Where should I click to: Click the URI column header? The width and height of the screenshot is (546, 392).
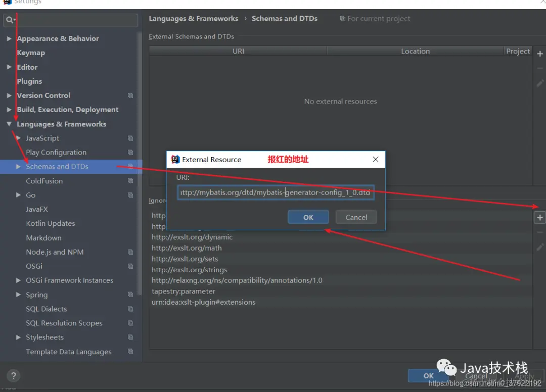pyautogui.click(x=238, y=51)
